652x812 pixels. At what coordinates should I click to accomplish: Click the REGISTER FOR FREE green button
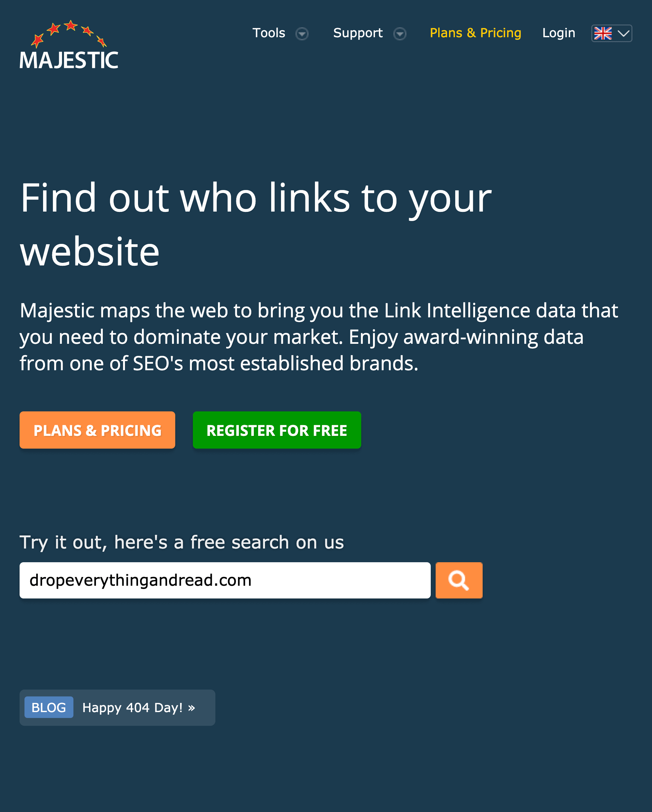277,430
